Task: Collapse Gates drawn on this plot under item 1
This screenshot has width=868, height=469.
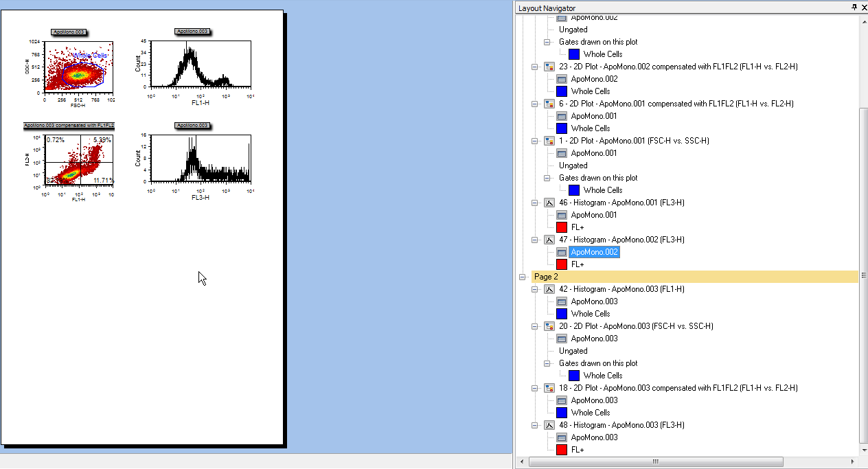Action: coord(547,178)
